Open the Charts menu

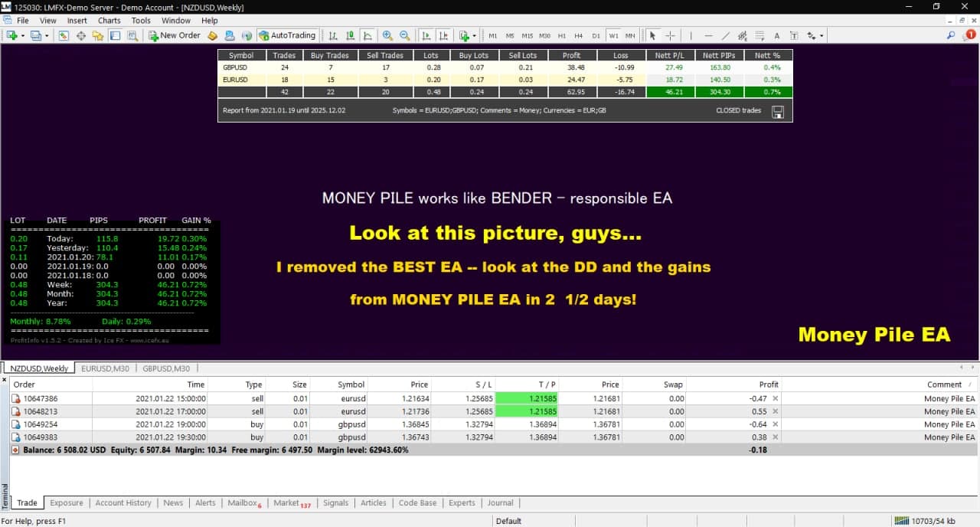click(x=109, y=21)
